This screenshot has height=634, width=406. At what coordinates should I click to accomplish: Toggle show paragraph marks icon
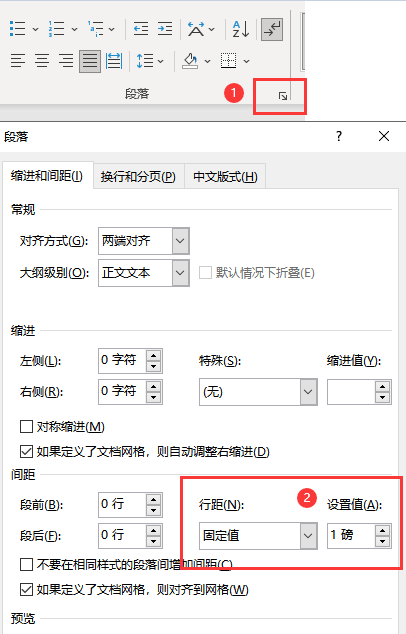[x=272, y=29]
